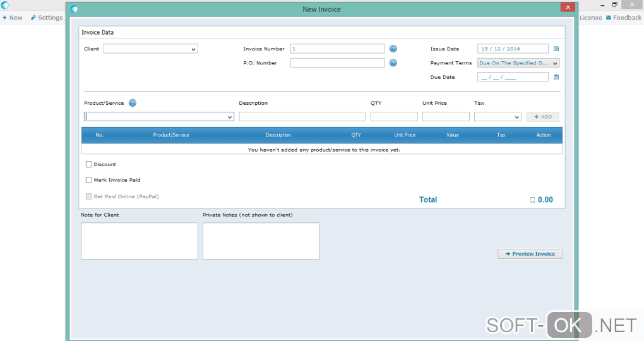This screenshot has width=644, height=341.
Task: Restore the main application window
Action: click(x=615, y=5)
